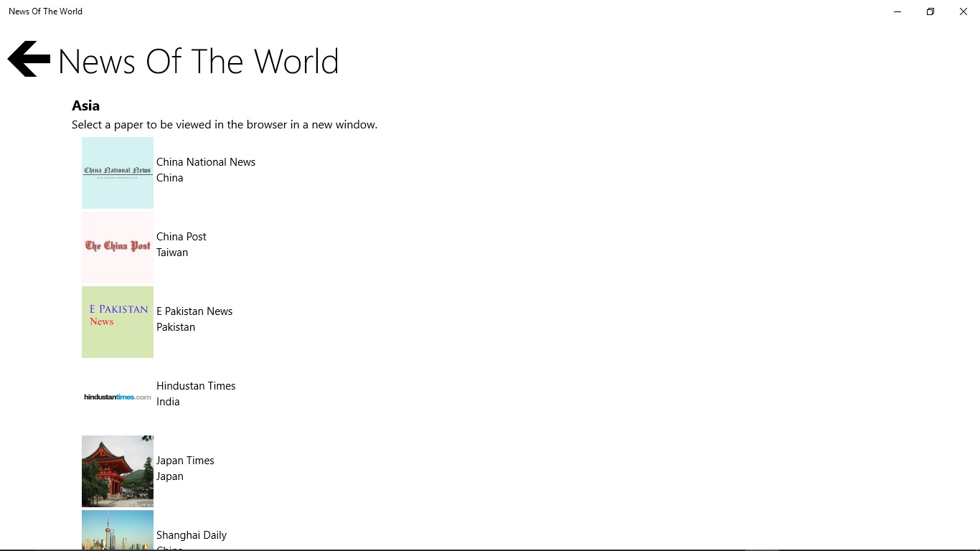Screen dimensions: 980x551
Task: Click the browser instruction text line
Action: click(x=224, y=124)
